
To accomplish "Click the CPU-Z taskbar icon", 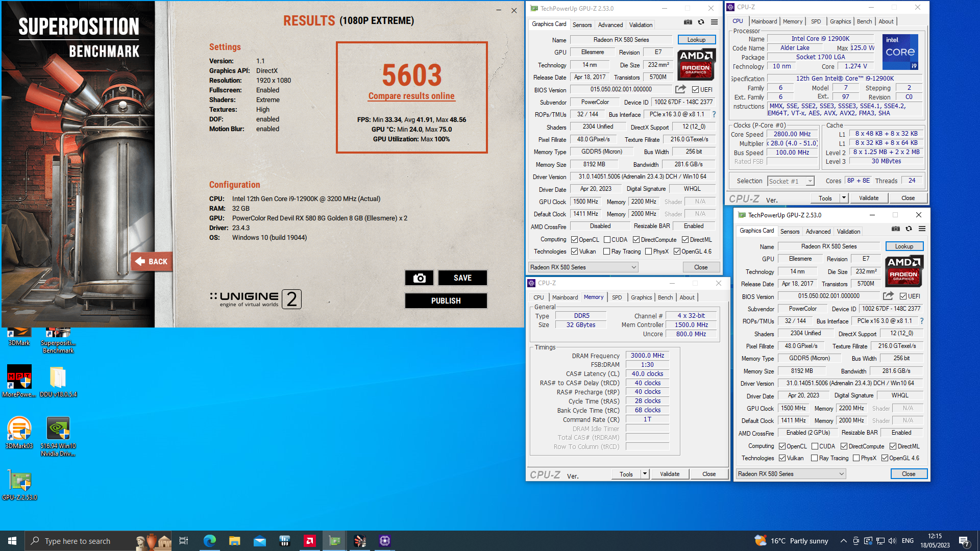I will click(x=385, y=541).
